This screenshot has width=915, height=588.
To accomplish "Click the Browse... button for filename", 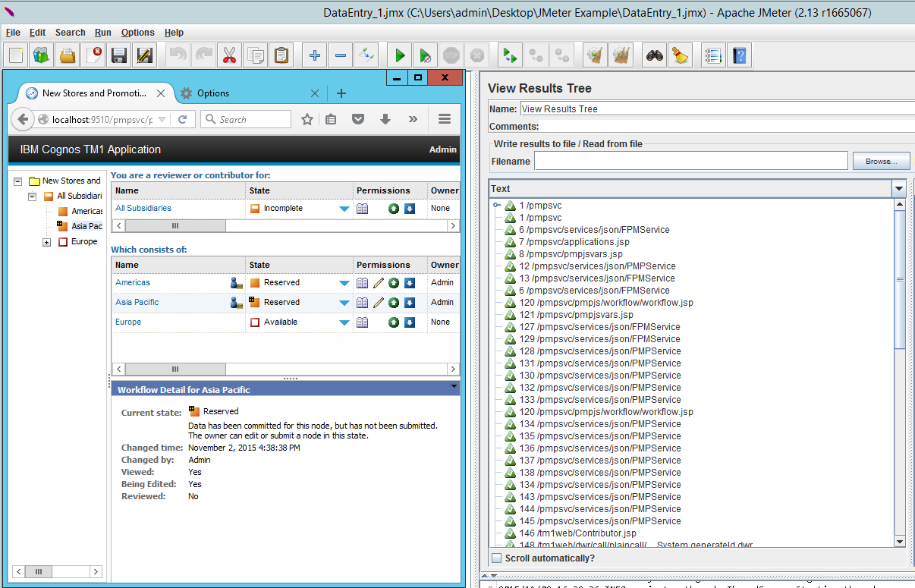I will 881,161.
